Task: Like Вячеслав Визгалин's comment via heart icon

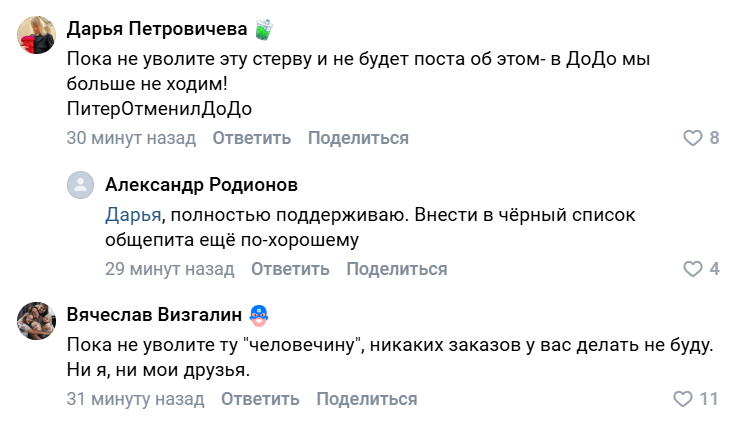Action: click(x=683, y=399)
